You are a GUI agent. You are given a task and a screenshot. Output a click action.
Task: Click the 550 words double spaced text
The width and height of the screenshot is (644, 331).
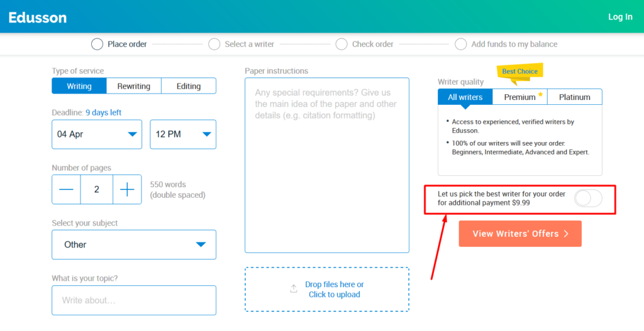177,190
